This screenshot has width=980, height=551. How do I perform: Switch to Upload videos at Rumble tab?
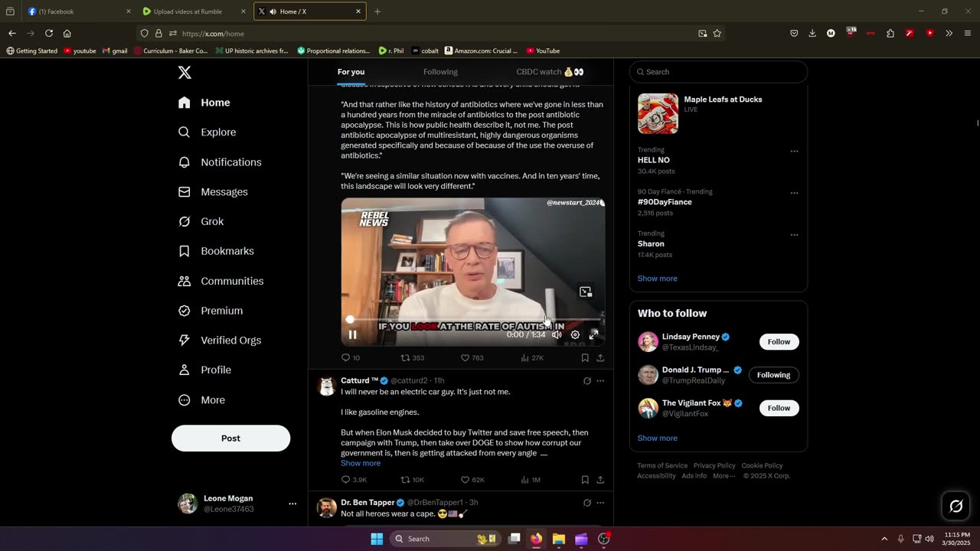pyautogui.click(x=194, y=11)
